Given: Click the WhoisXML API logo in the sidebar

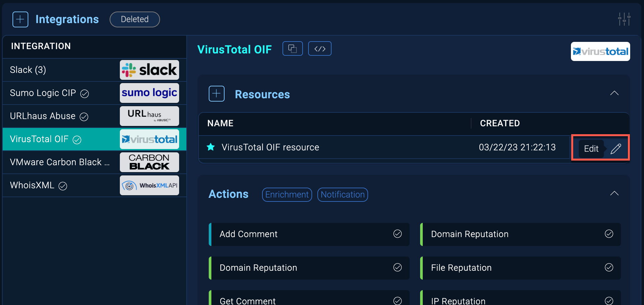Looking at the screenshot, I should (x=149, y=185).
